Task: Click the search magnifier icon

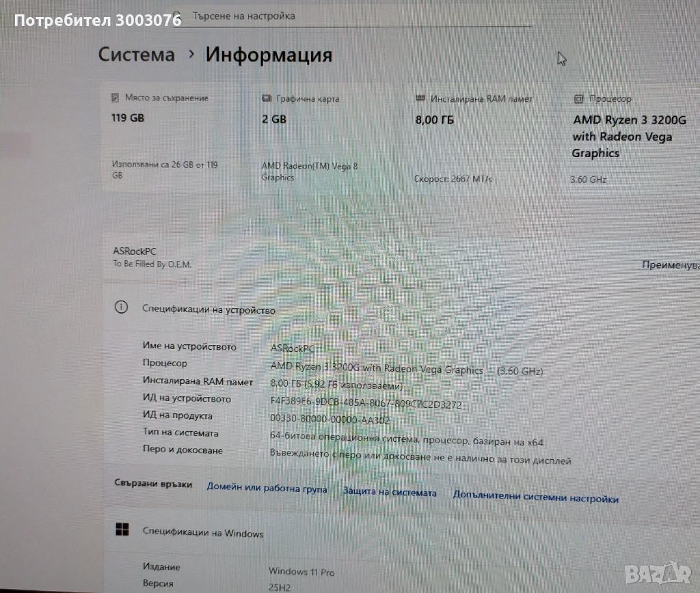Action: tap(177, 16)
